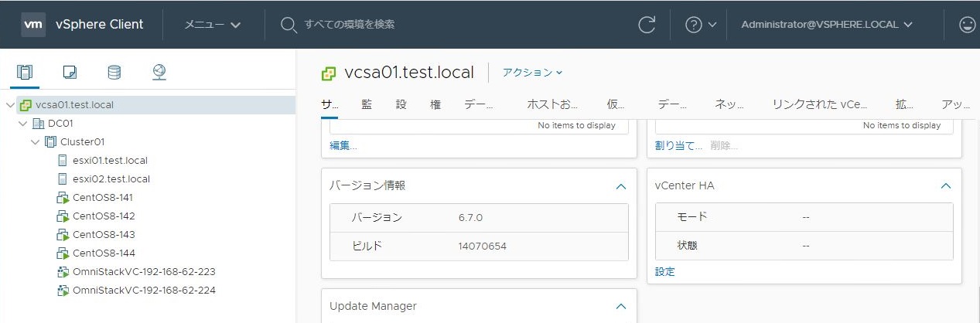Viewport: 980px width, 323px height.
Task: Click the vCenter icon beside the page title
Action: pyautogui.click(x=329, y=73)
